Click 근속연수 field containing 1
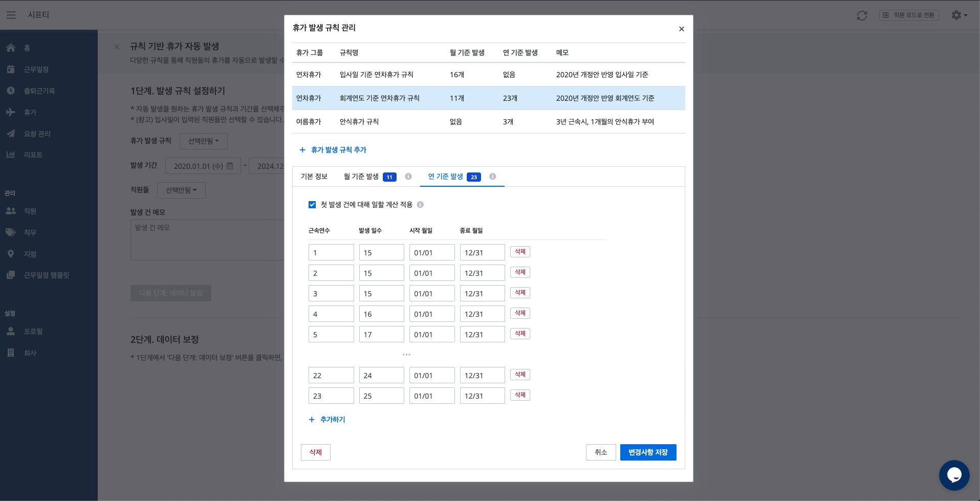980x501 pixels. (x=331, y=252)
